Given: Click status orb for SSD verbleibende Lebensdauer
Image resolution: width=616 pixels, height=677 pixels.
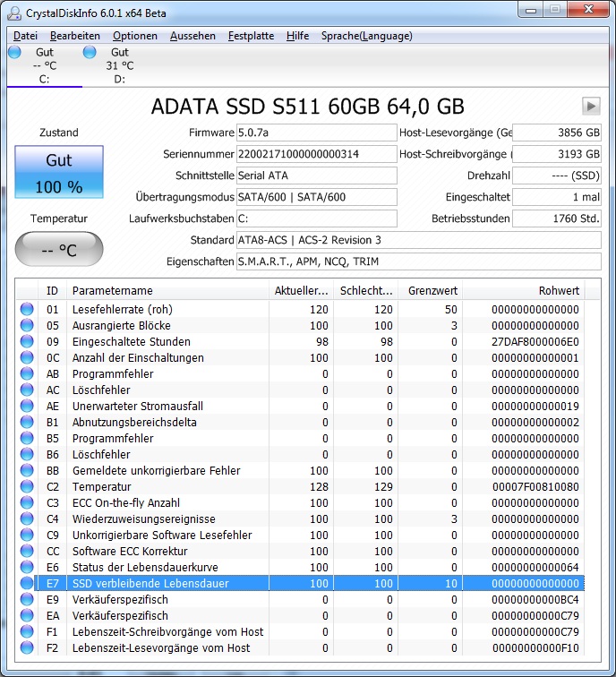Looking at the screenshot, I should click(27, 583).
